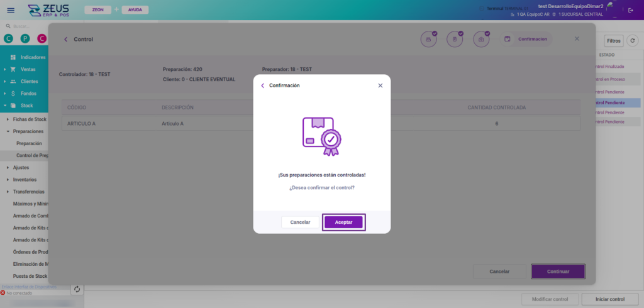Close the Confirmación dialog with the X
The height and width of the screenshot is (308, 644).
pos(380,85)
